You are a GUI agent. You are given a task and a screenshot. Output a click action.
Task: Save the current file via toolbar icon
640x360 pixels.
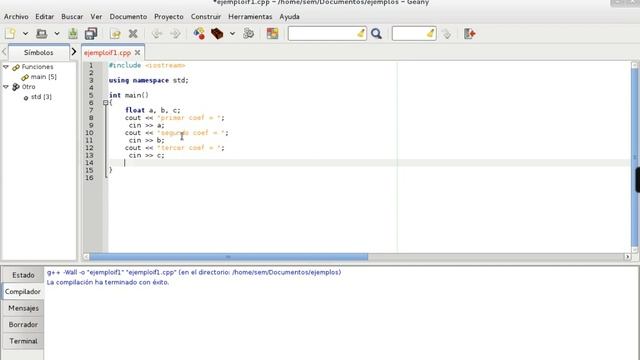[73, 33]
